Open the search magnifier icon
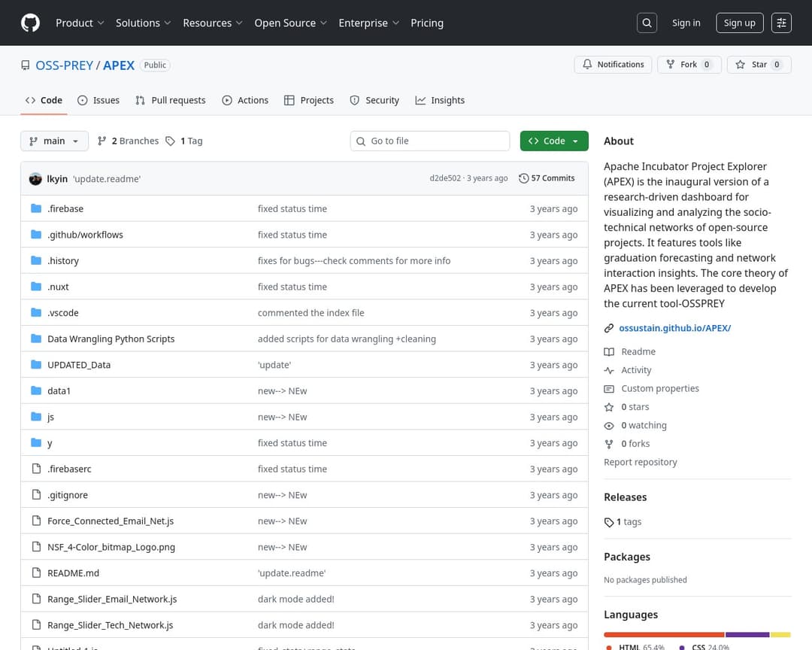 pos(647,23)
